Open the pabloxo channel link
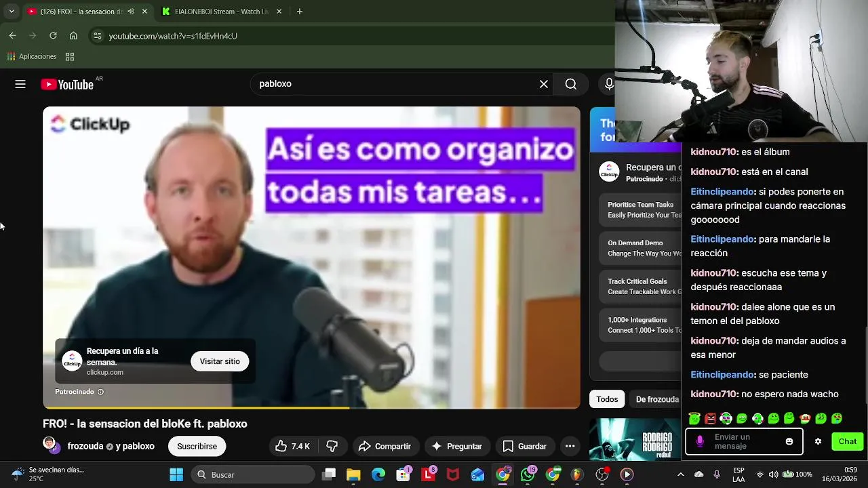Viewport: 868px width, 488px height. click(x=138, y=446)
